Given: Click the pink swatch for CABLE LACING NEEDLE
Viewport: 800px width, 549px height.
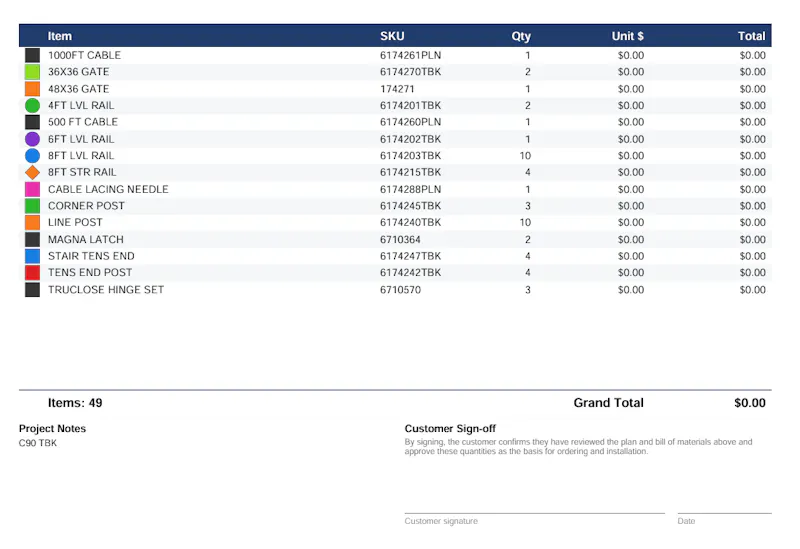Looking at the screenshot, I should point(32,189).
